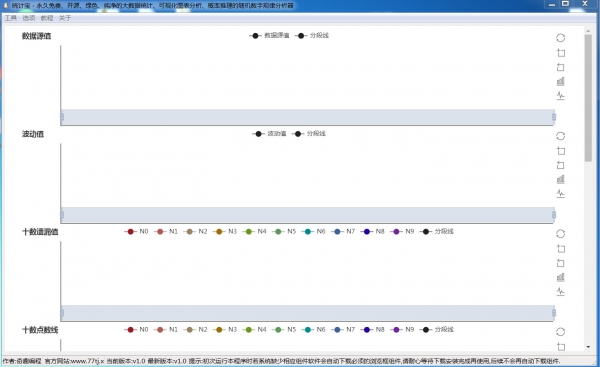This screenshot has height=367, width=600.
Task: Open the 选项 menu
Action: (29, 18)
